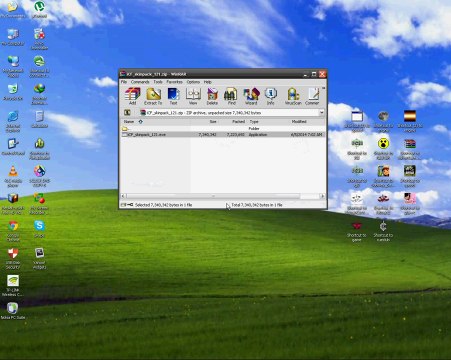Select Nokia PC Suite desktop icon
This screenshot has height=360, width=451.
pyautogui.click(x=13, y=311)
